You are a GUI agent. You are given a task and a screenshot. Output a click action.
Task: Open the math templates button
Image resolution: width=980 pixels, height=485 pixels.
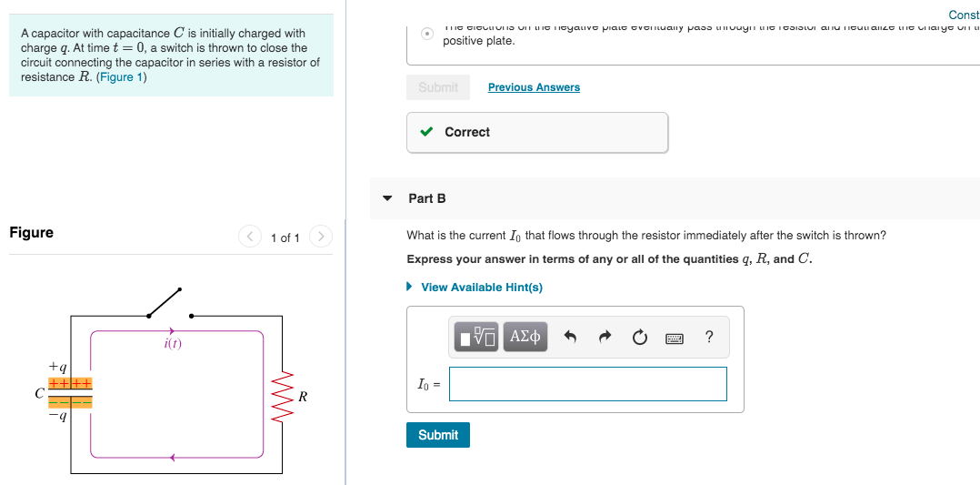pos(476,337)
